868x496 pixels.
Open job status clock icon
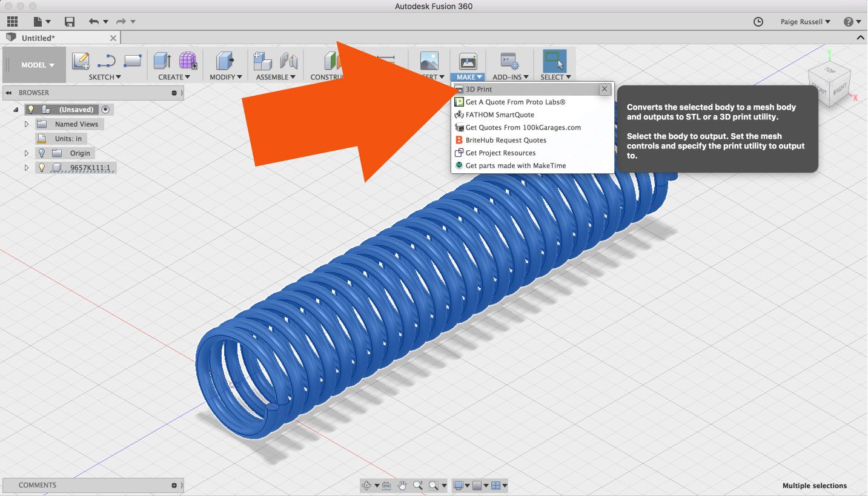(758, 22)
